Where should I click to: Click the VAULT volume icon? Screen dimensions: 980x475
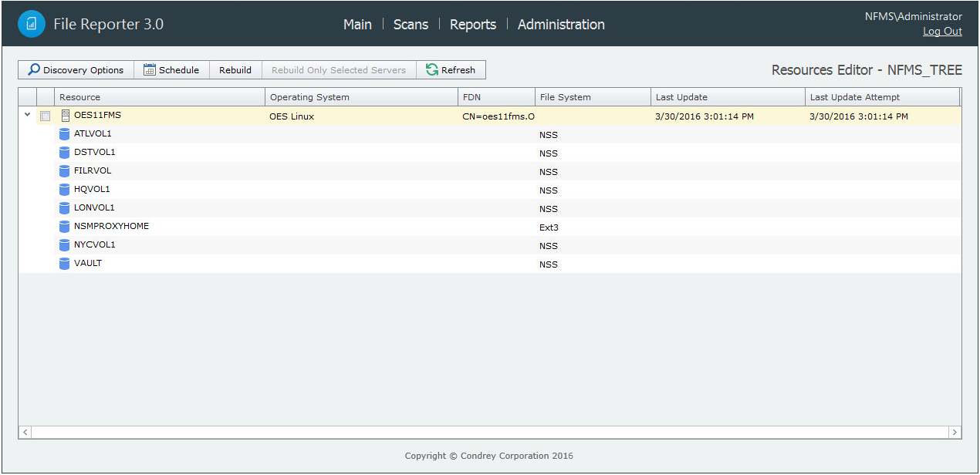coord(65,264)
